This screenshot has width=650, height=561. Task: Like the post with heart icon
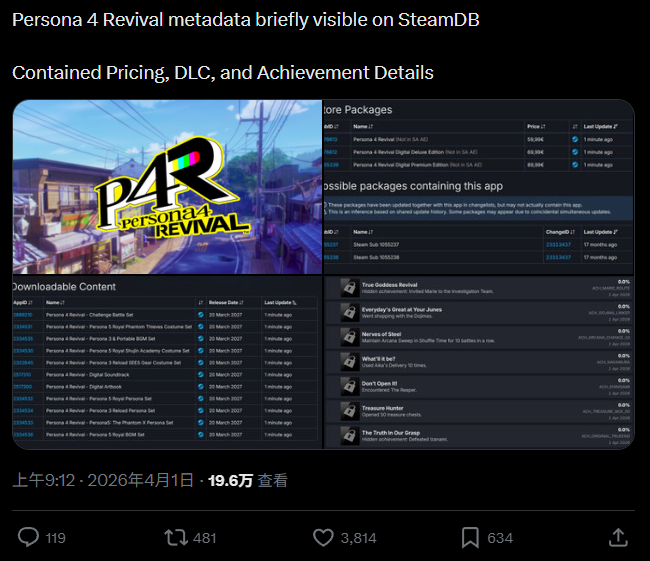coord(323,538)
